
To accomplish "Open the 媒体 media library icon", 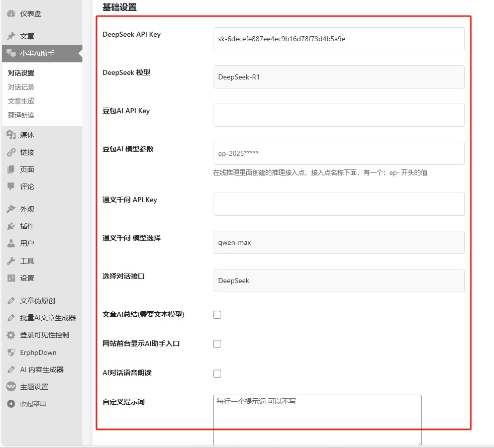I will [11, 134].
